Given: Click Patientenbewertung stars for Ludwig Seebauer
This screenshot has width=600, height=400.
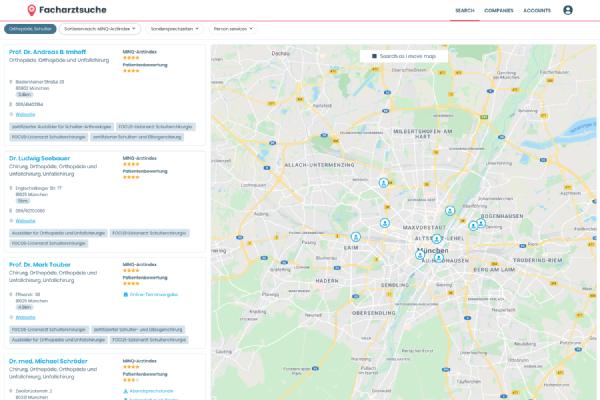Looking at the screenshot, I should 131,177.
